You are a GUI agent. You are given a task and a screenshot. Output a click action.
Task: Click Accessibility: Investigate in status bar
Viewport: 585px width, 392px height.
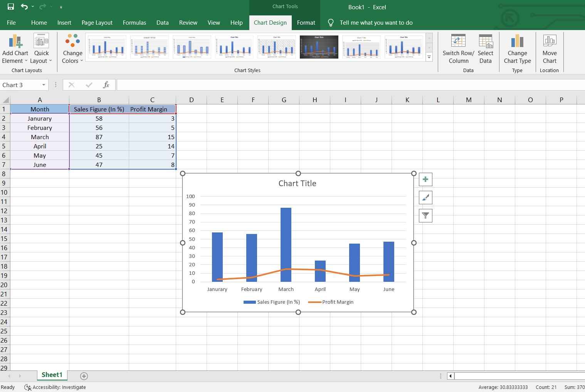tap(55, 387)
